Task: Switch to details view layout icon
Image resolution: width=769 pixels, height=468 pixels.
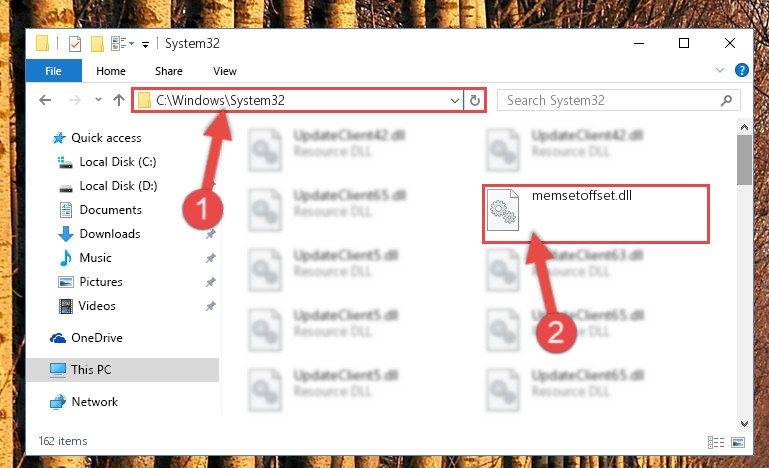Action: tap(716, 442)
